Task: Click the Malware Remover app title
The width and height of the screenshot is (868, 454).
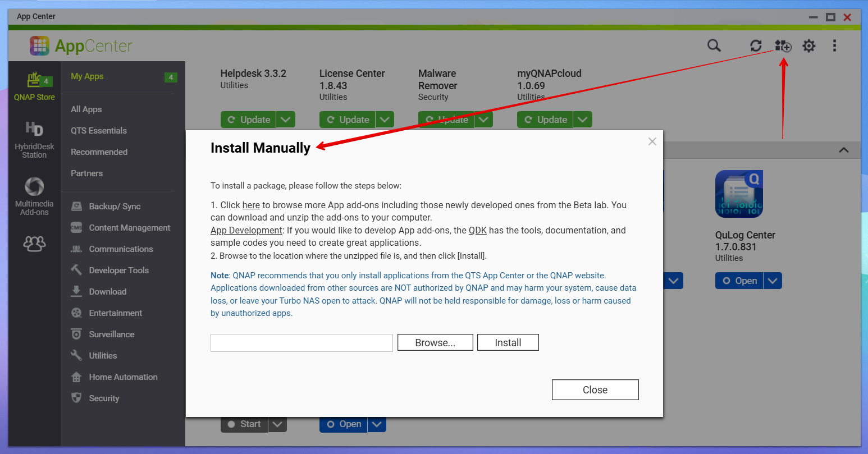Action: [x=438, y=80]
